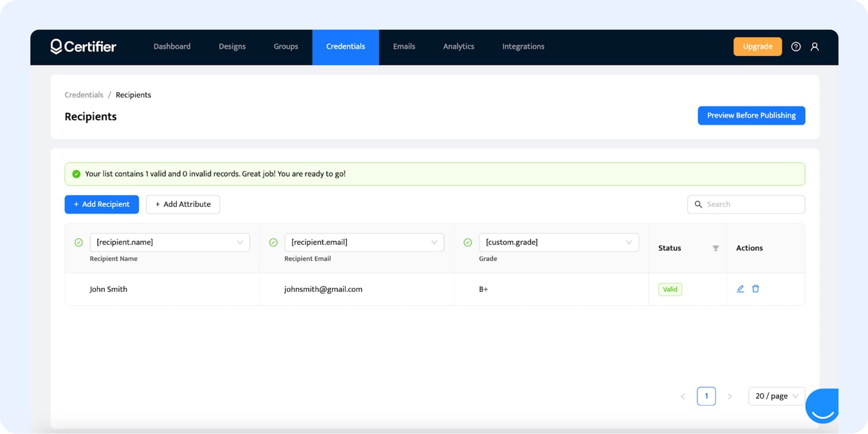Click the Status column filter icon
The image size is (868, 434).
click(x=716, y=248)
